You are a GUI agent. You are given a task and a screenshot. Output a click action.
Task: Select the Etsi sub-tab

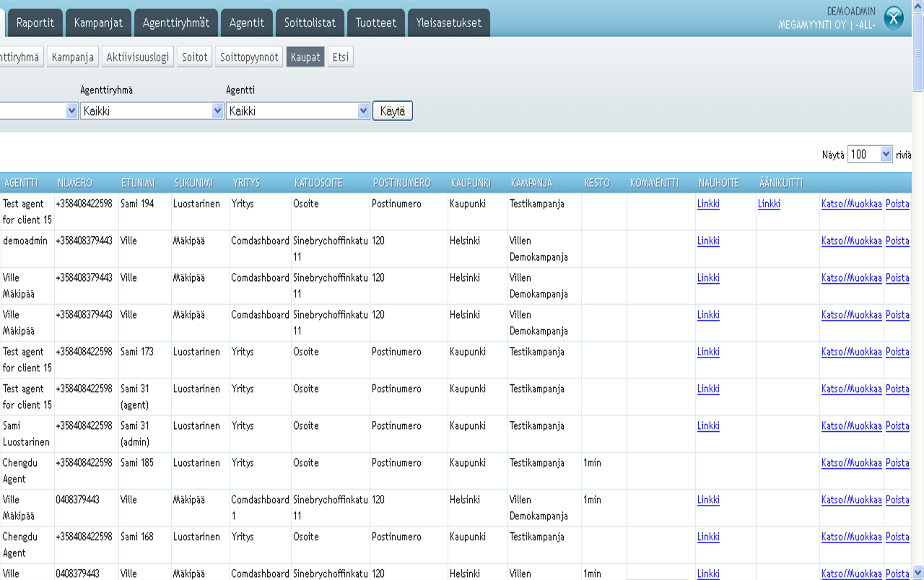340,57
